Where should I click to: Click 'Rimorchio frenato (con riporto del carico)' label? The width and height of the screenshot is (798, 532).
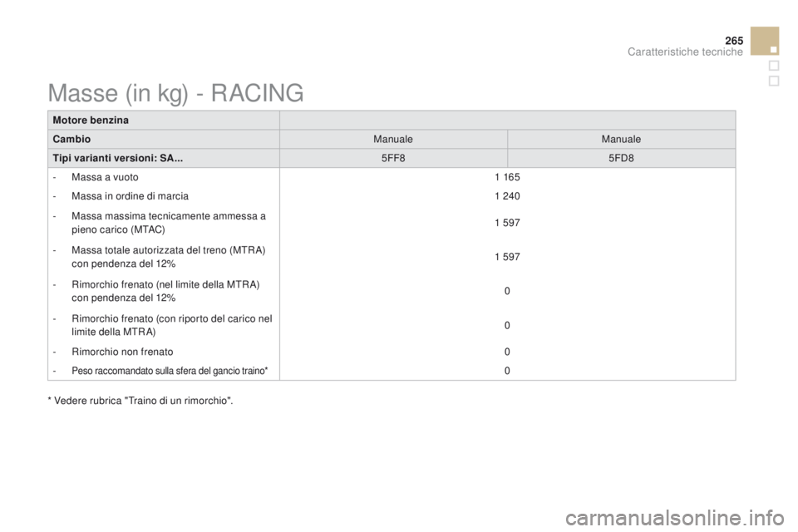coord(172,325)
